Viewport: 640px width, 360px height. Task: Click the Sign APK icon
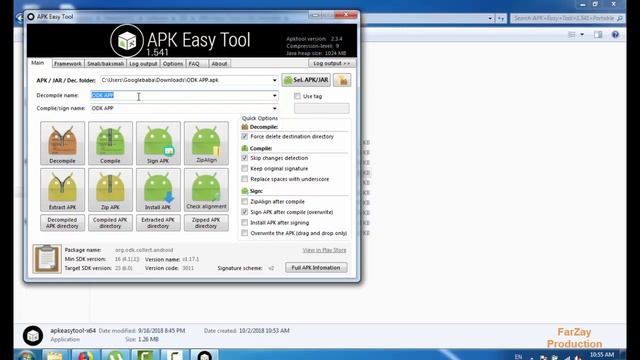click(158, 143)
